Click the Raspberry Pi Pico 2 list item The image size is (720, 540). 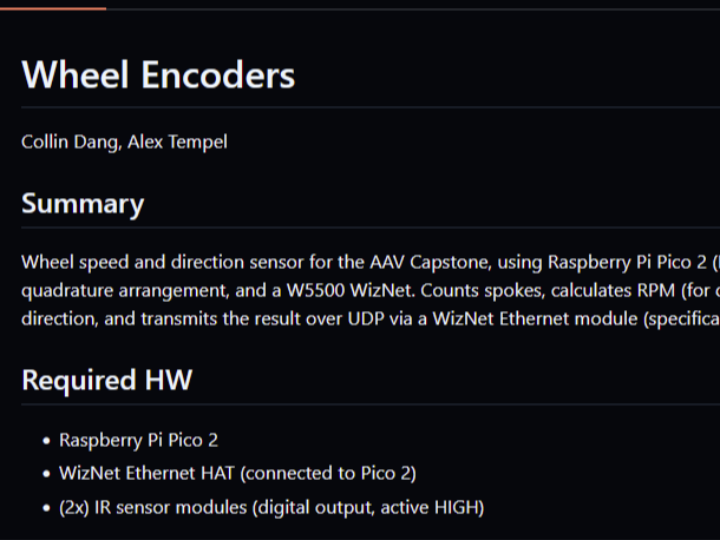pos(138,440)
